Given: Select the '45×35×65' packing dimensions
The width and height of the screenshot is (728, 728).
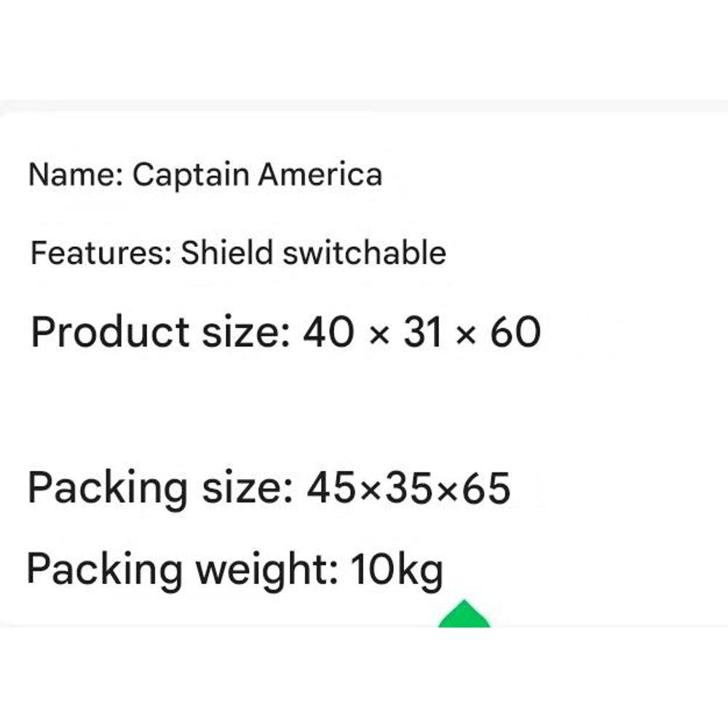Looking at the screenshot, I should tap(408, 488).
